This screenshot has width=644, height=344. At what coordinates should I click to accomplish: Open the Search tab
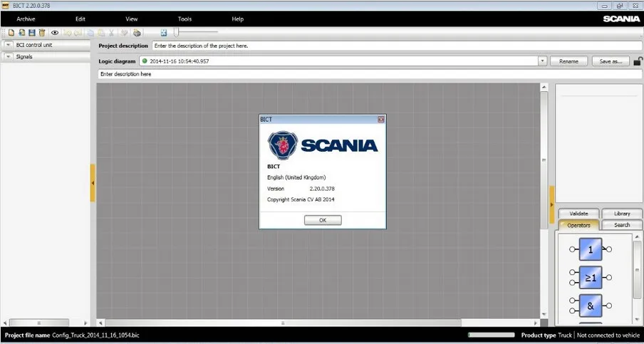point(622,225)
